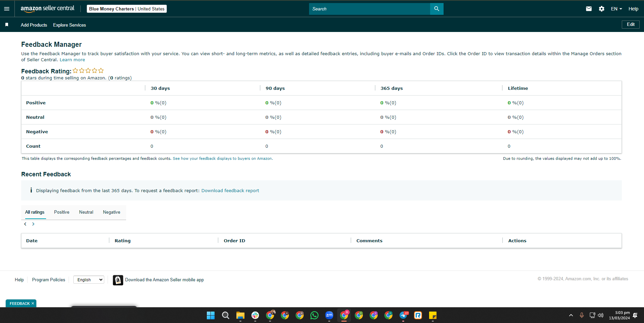
Task: Open Slack from the taskbar
Action: (x=255, y=315)
